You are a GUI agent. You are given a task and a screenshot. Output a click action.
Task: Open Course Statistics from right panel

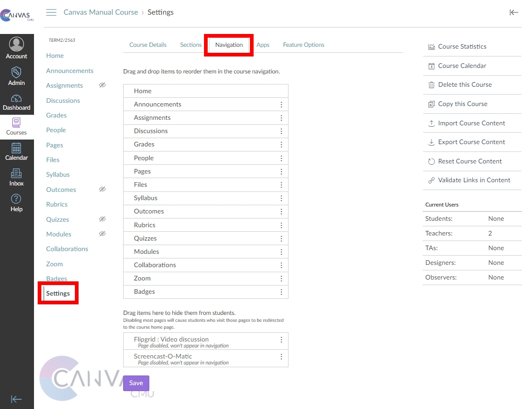[x=462, y=47]
